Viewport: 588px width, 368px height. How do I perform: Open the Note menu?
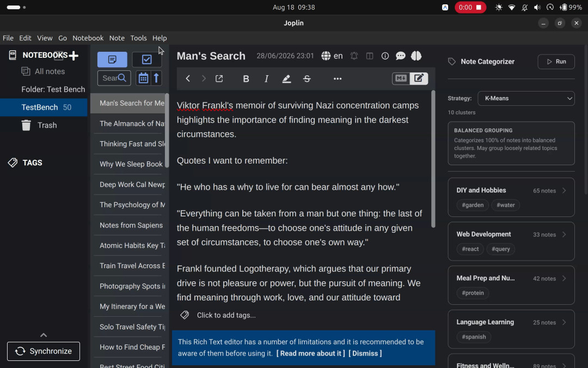point(117,38)
